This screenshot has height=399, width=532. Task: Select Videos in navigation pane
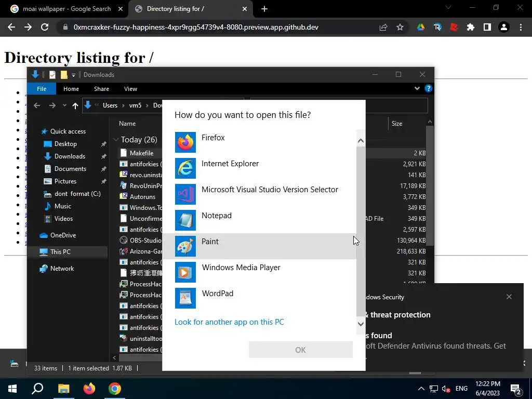tap(63, 219)
